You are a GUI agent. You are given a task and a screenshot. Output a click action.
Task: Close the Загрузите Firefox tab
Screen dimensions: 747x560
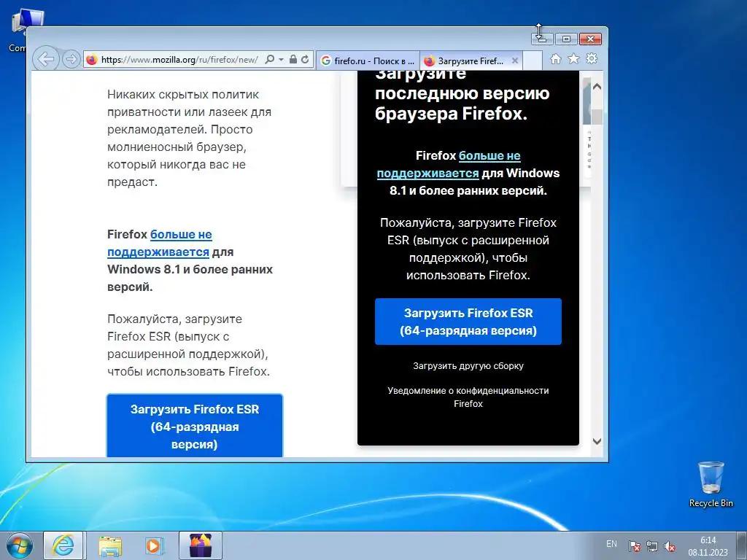[x=515, y=61]
